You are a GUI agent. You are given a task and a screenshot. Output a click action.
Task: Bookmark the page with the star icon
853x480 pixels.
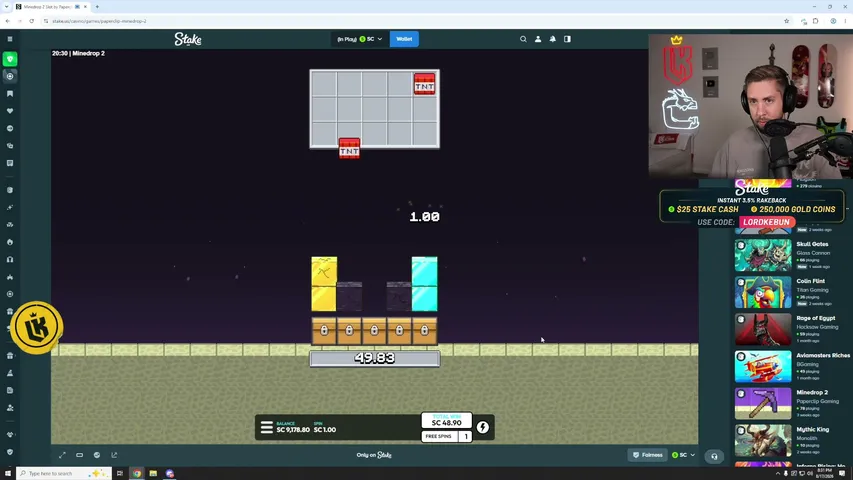[x=787, y=21]
